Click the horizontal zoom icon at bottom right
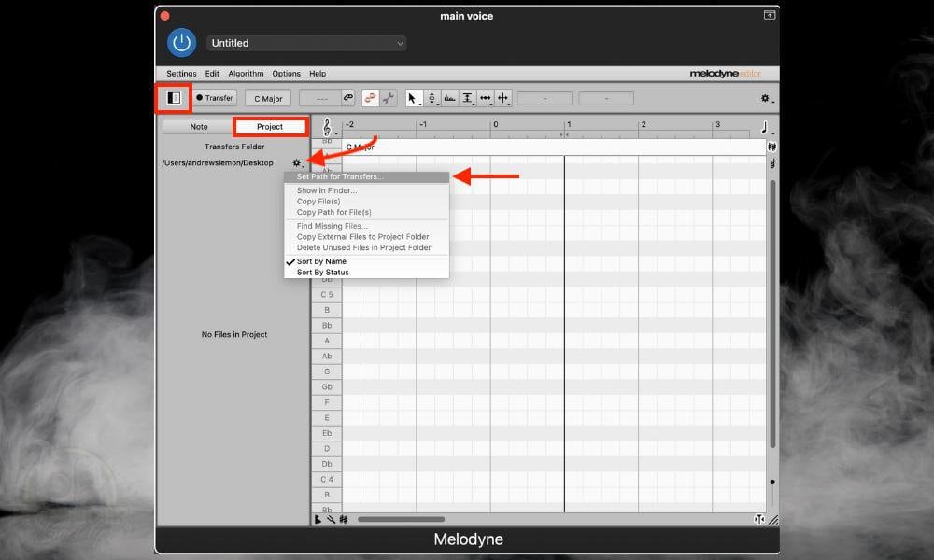Image resolution: width=934 pixels, height=560 pixels. point(758,520)
